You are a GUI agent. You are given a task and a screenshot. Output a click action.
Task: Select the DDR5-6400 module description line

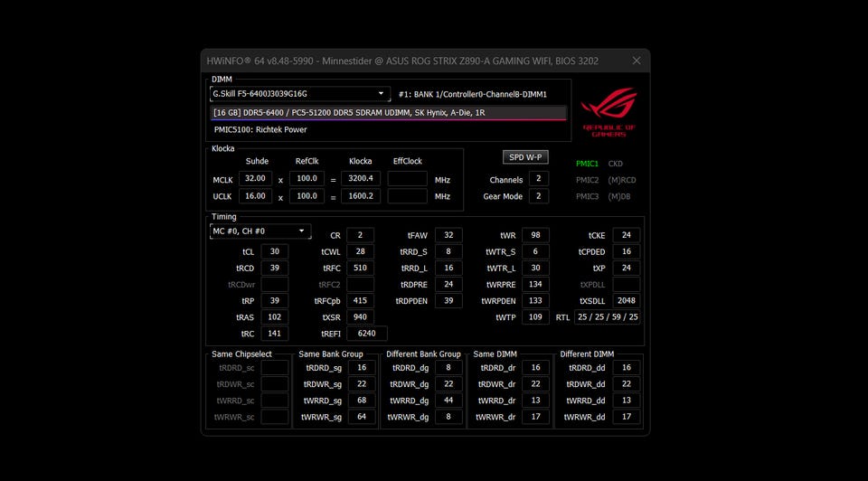[x=389, y=112]
